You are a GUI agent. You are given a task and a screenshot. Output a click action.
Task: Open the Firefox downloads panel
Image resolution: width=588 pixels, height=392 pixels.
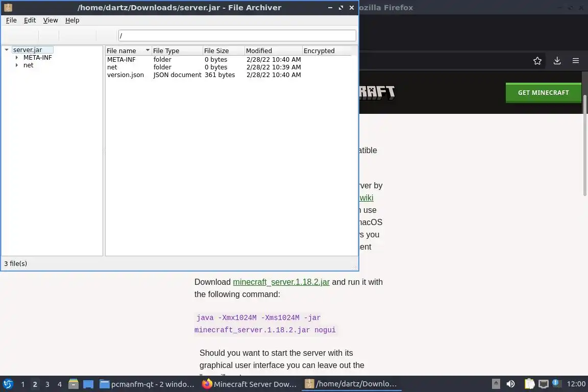point(557,61)
